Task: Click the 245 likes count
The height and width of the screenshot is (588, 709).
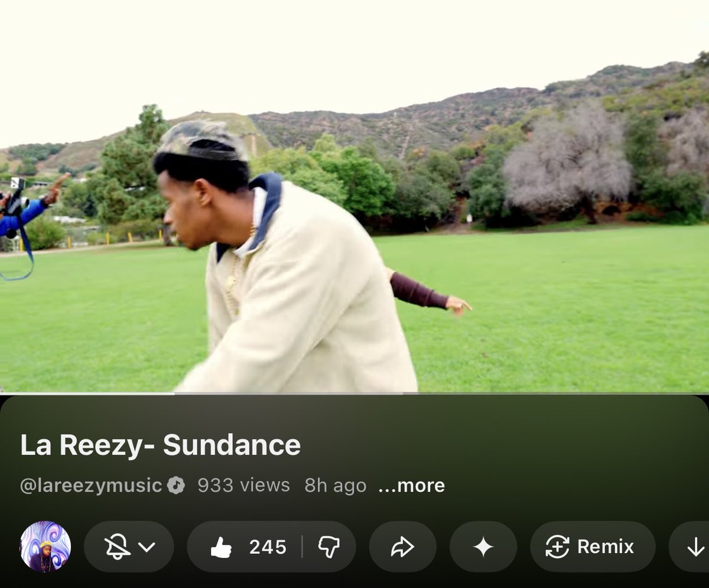Action: (x=268, y=547)
